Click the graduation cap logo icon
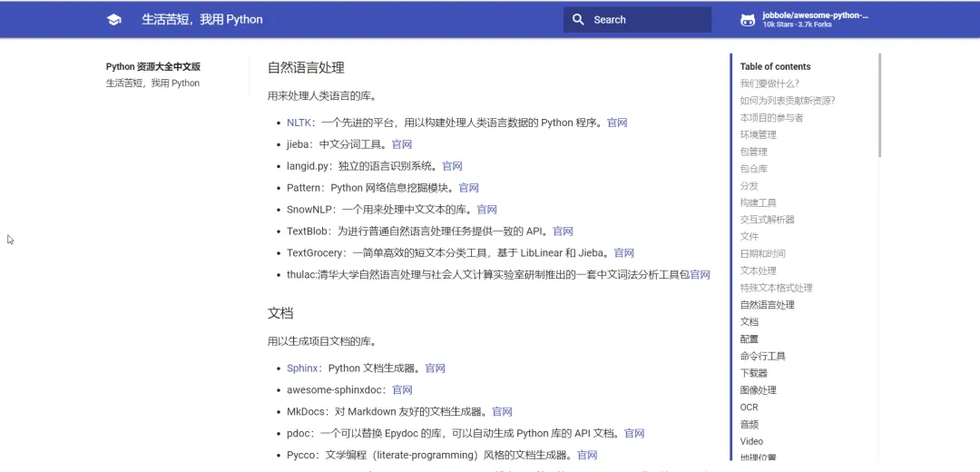The image size is (980, 472). 113,19
